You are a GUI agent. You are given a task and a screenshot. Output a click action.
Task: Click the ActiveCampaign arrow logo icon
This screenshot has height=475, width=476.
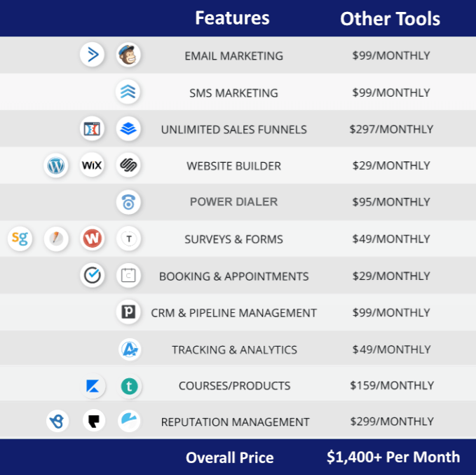point(92,55)
